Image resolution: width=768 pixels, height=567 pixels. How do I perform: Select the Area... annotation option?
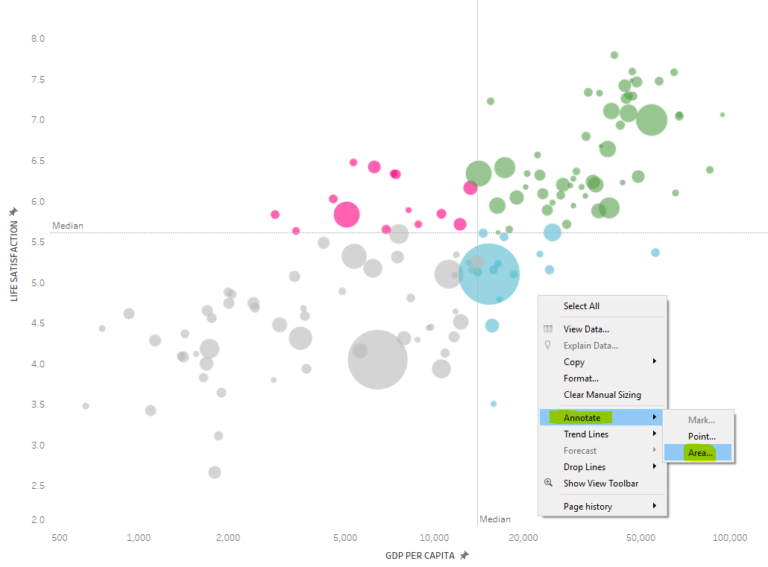pos(698,453)
